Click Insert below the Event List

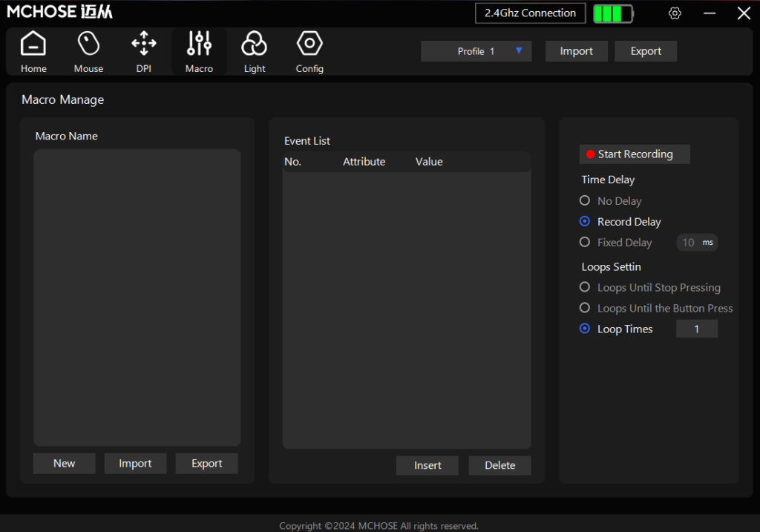click(427, 465)
